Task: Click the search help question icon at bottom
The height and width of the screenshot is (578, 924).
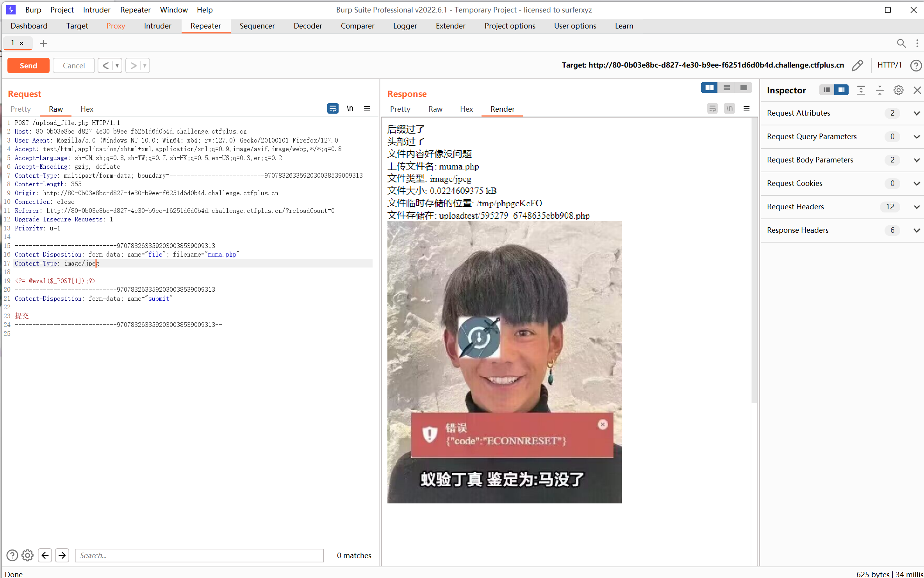Action: [x=12, y=555]
